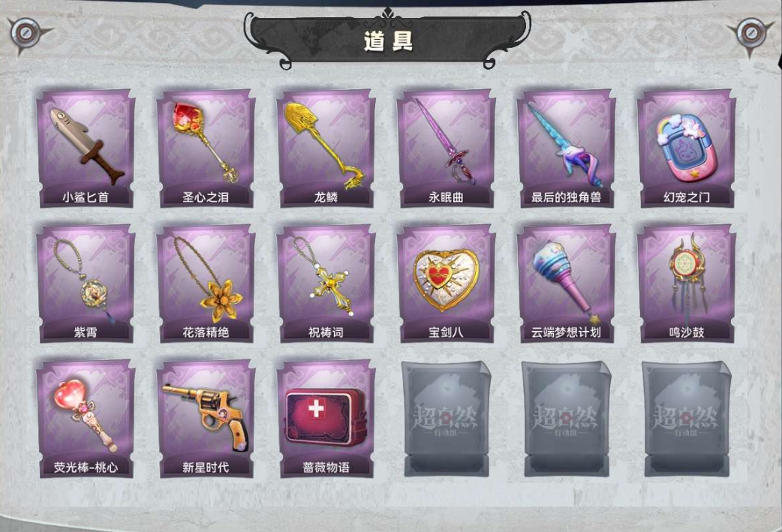Viewport: 782px width, 532px height.
Task: Select the 鸣沙鼓 drum item
Action: (x=686, y=283)
